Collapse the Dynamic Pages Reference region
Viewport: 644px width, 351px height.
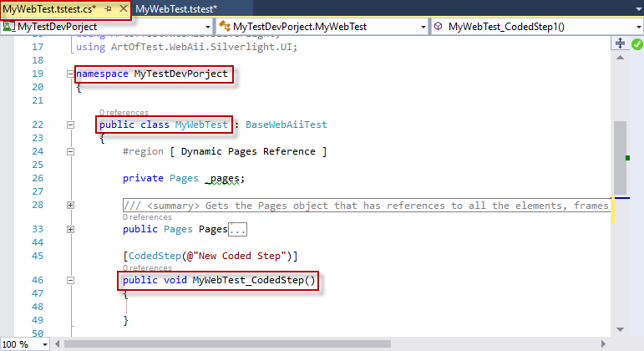pyautogui.click(x=70, y=151)
